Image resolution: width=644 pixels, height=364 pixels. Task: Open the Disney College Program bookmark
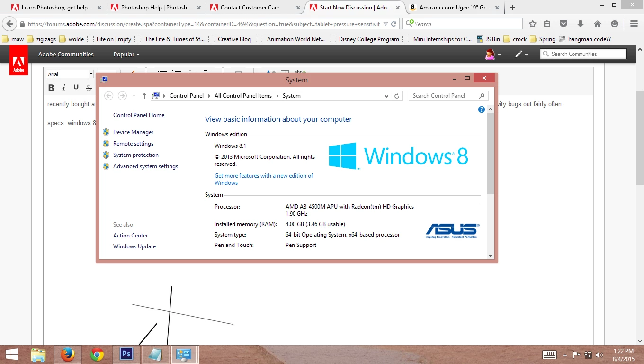coord(364,39)
